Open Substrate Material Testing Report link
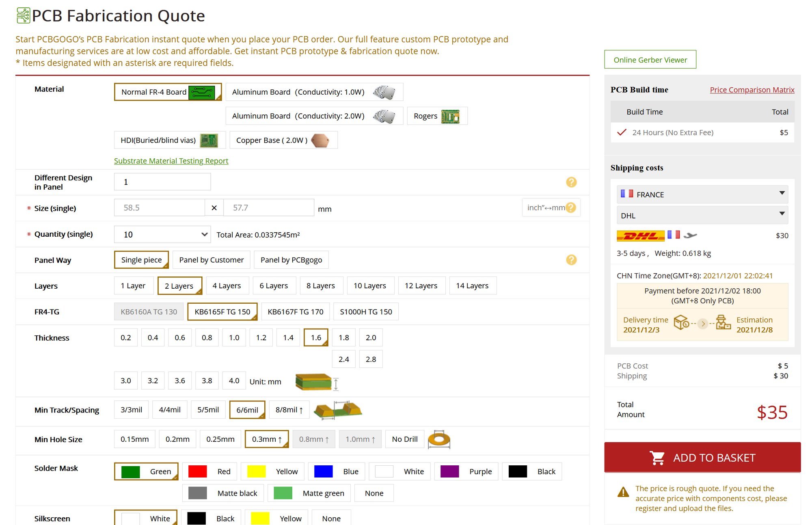Screen dimensions: 812x525 click(x=171, y=161)
